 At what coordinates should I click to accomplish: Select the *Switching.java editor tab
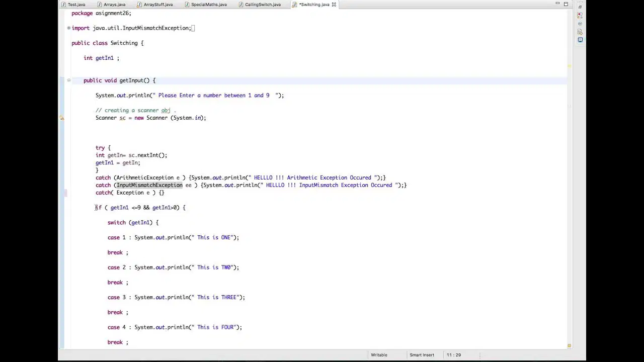pos(314,5)
